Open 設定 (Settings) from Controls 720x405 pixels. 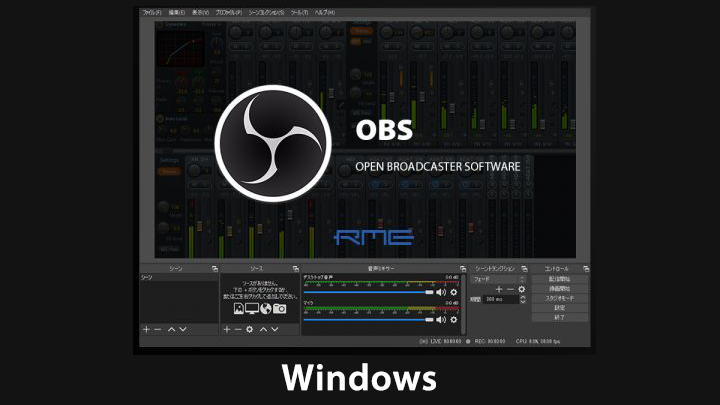pos(560,308)
